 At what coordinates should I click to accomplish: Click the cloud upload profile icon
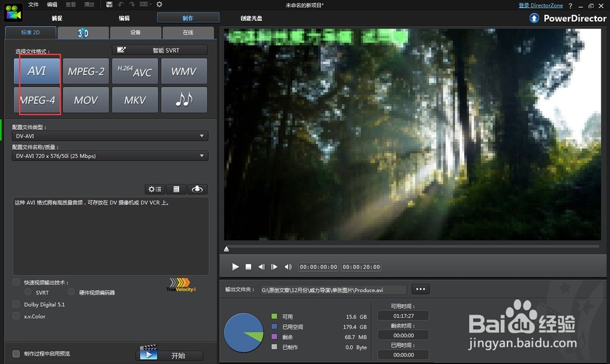pyautogui.click(x=197, y=189)
